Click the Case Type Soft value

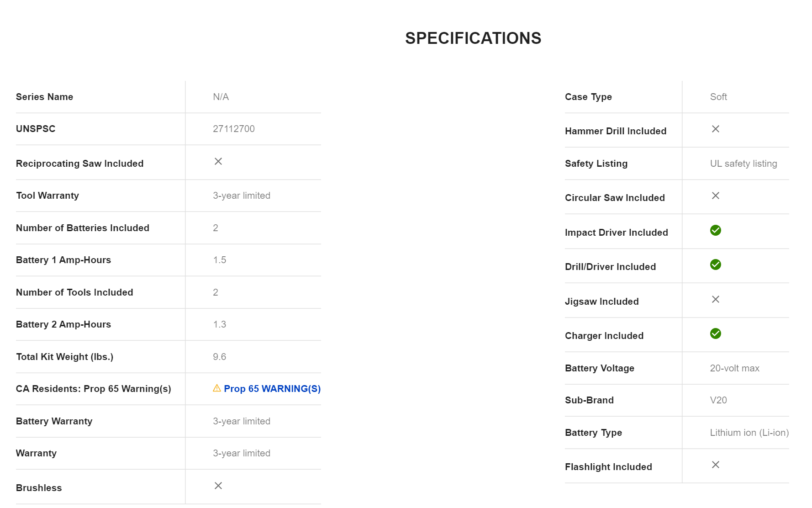(718, 97)
